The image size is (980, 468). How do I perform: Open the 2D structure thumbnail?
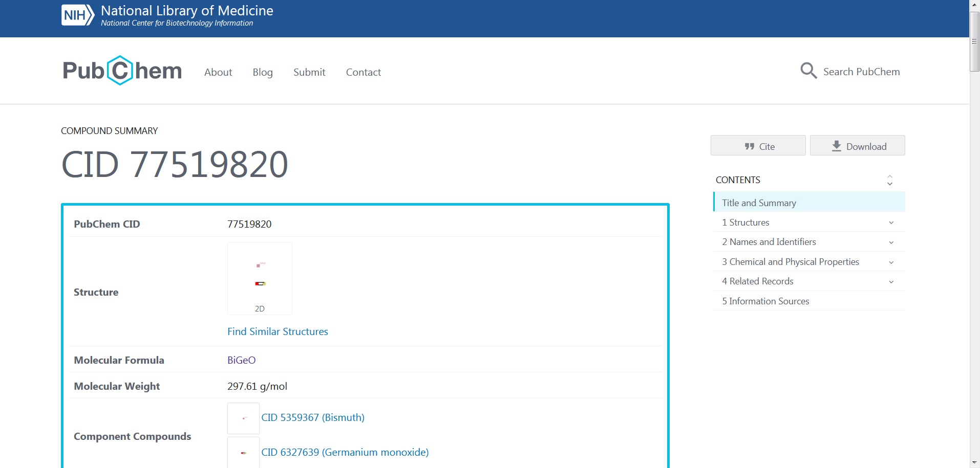click(260, 278)
